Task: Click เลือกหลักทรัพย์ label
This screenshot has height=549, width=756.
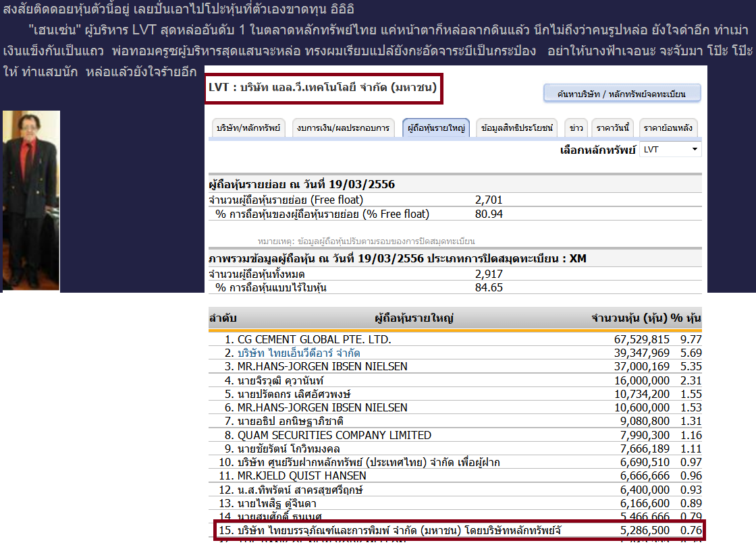Action: pos(597,150)
